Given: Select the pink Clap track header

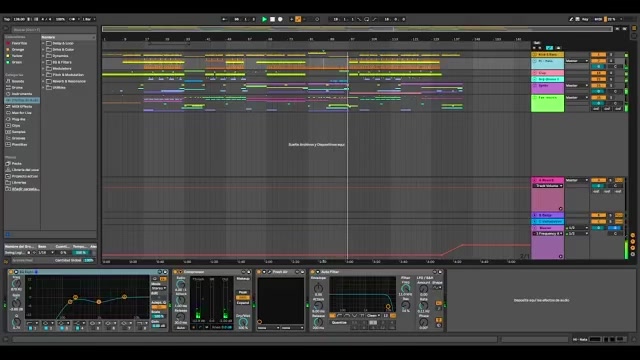Looking at the screenshot, I should [x=547, y=73].
